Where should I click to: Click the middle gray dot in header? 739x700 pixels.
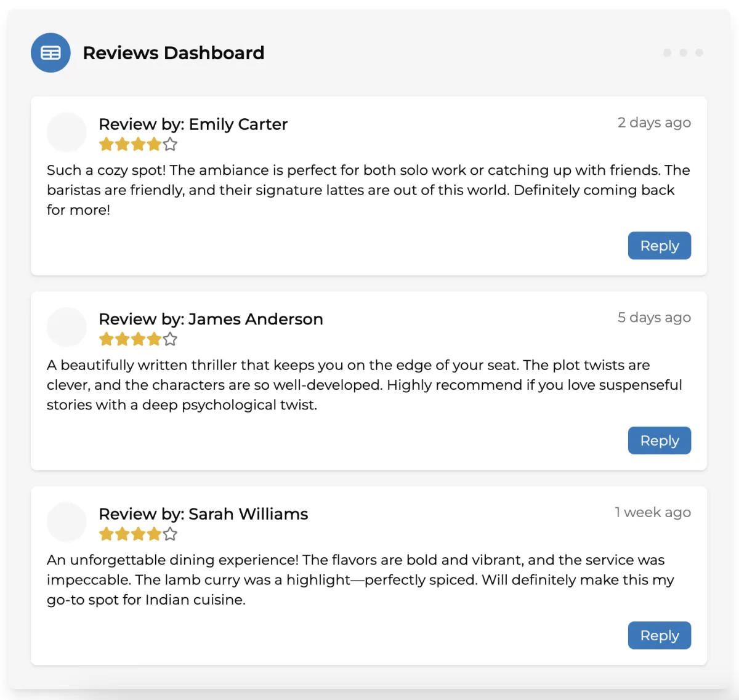[683, 53]
